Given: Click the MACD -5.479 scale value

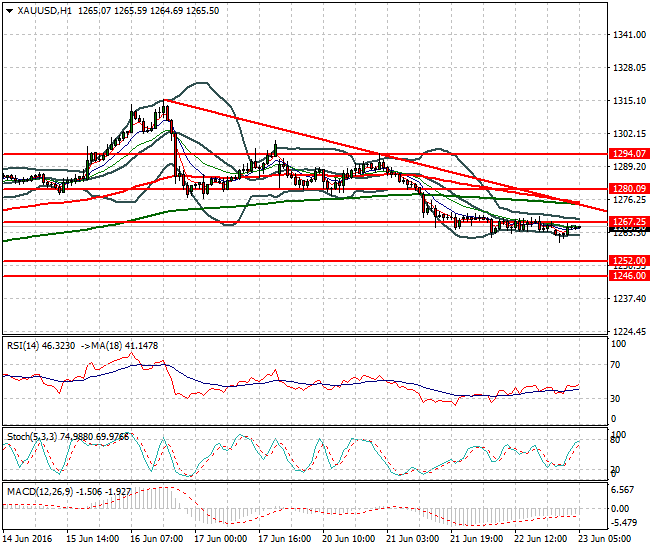Looking at the screenshot, I should [624, 523].
